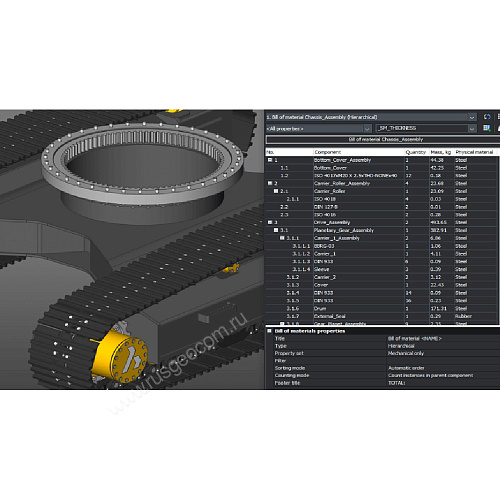Collapse the Carrier_Roller row 2.1
This screenshot has height=500, width=500.
pyautogui.click(x=276, y=191)
